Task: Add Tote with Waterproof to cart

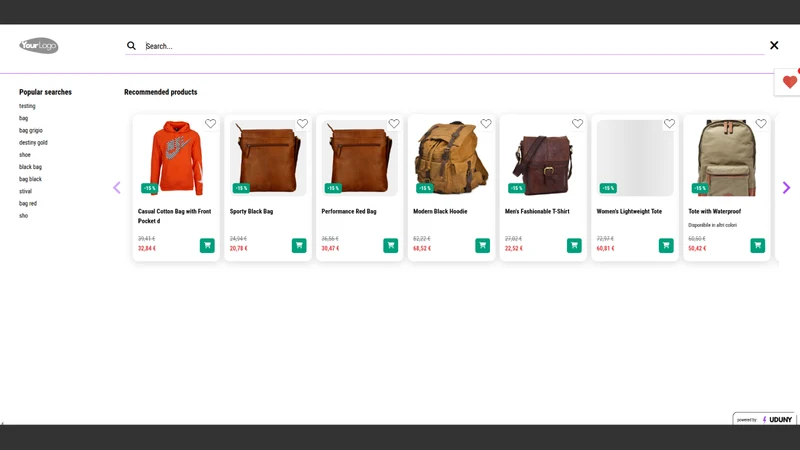Action: tap(758, 245)
